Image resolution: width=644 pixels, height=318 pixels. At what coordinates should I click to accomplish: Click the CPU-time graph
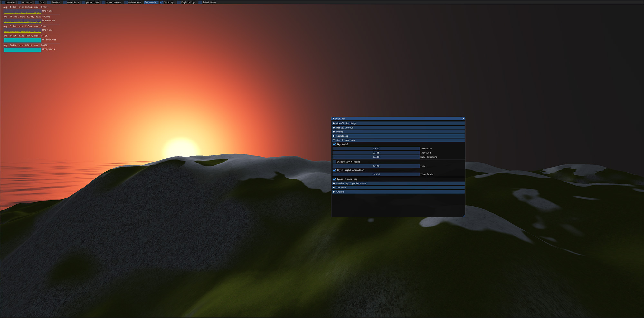pos(22,11)
